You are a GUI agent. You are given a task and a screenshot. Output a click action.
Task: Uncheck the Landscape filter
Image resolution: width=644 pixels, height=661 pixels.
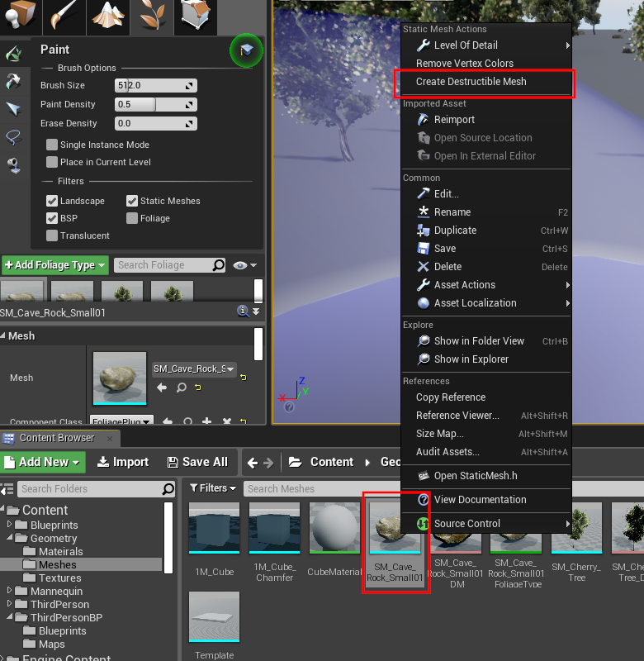(x=52, y=201)
